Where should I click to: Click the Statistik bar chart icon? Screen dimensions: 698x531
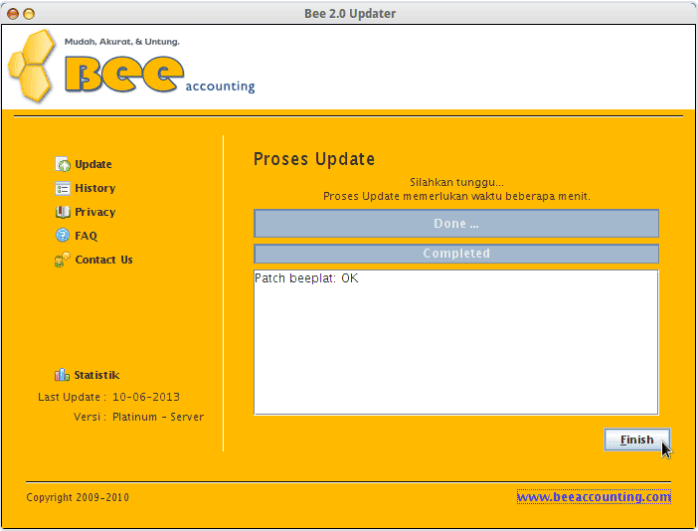click(62, 375)
